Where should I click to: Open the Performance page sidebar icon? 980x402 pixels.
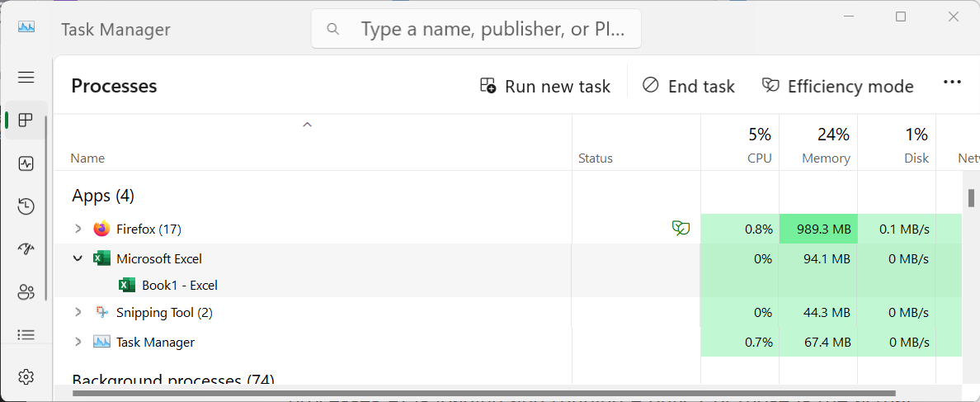click(x=26, y=163)
